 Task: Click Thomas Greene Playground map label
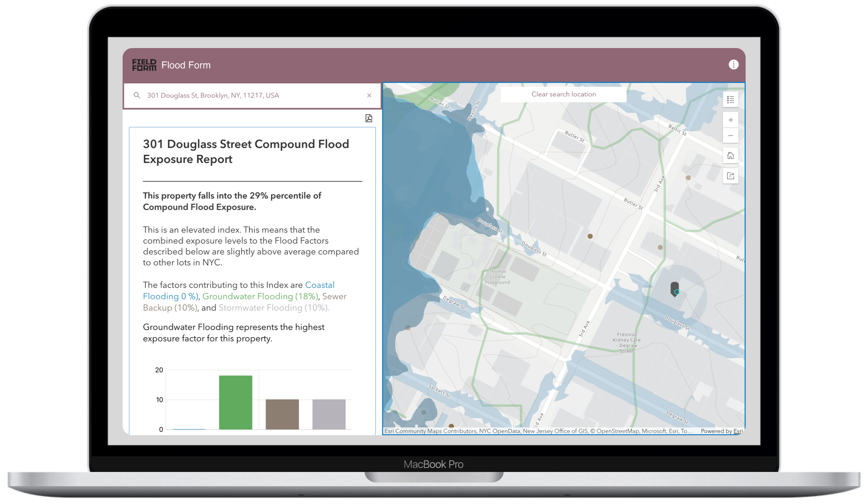497,277
